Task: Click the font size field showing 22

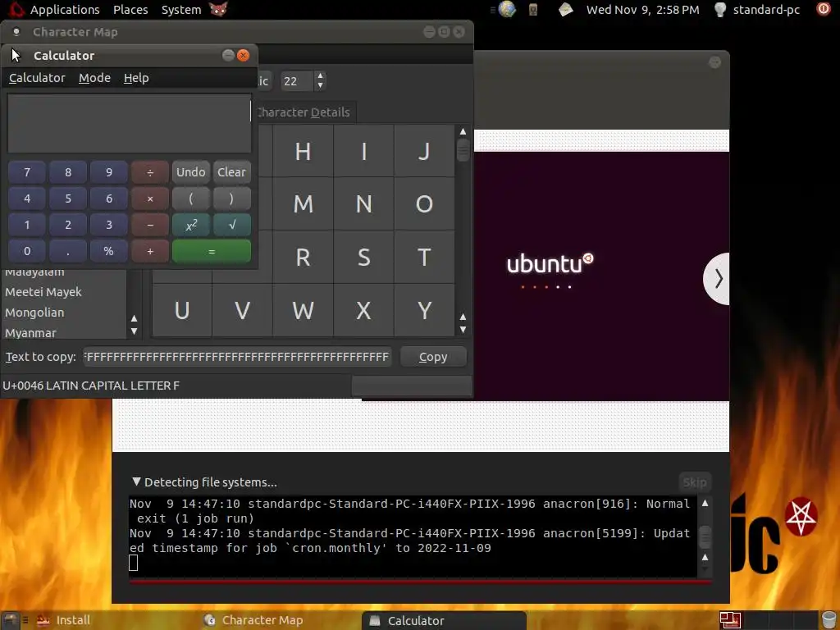Action: [297, 81]
